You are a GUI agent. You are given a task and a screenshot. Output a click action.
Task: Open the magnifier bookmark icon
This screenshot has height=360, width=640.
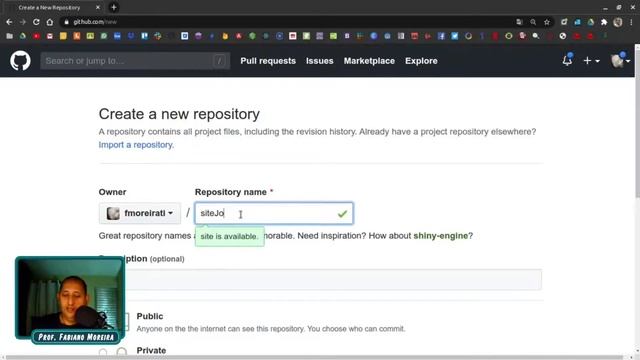[536, 36]
